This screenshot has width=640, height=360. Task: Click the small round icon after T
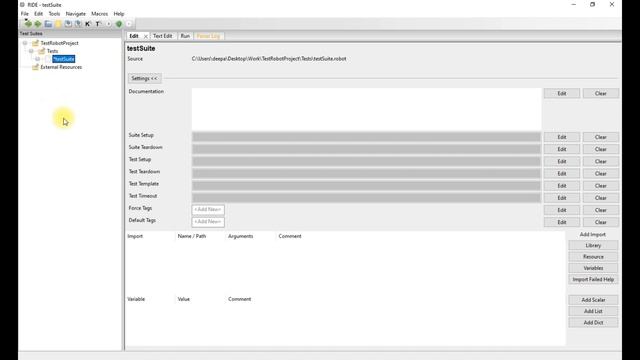[x=109, y=24]
